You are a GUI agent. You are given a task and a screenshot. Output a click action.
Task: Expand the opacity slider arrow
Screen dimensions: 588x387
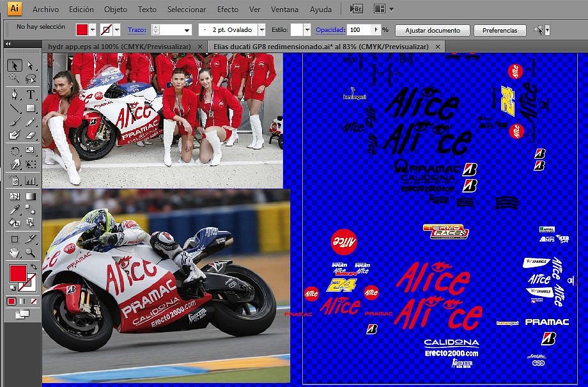pos(376,29)
